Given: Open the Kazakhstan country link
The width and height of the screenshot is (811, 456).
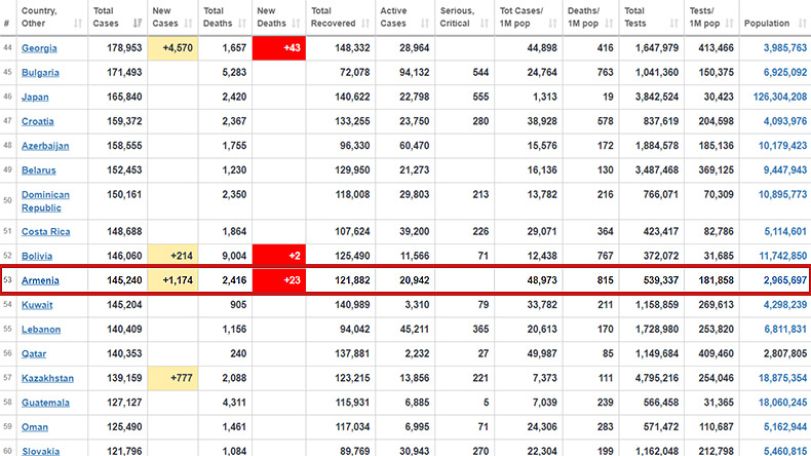Looking at the screenshot, I should (x=48, y=378).
